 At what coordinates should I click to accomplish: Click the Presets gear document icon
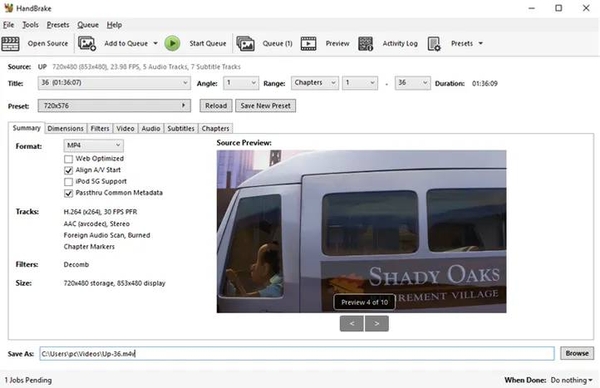tap(434, 44)
